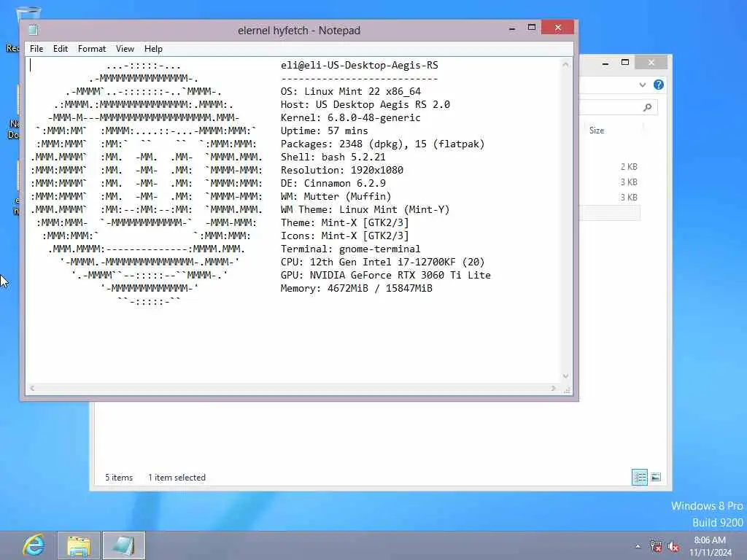This screenshot has width=747, height=560.
Task: Click the "Resolution: 1920x1080" line
Action: click(x=341, y=170)
